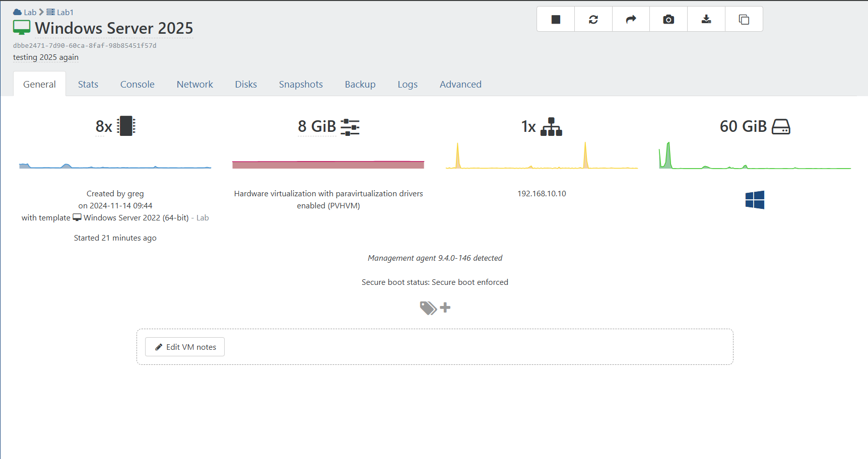The image size is (868, 459).
Task: Click the green disk activity sparkline
Action: [x=755, y=156]
